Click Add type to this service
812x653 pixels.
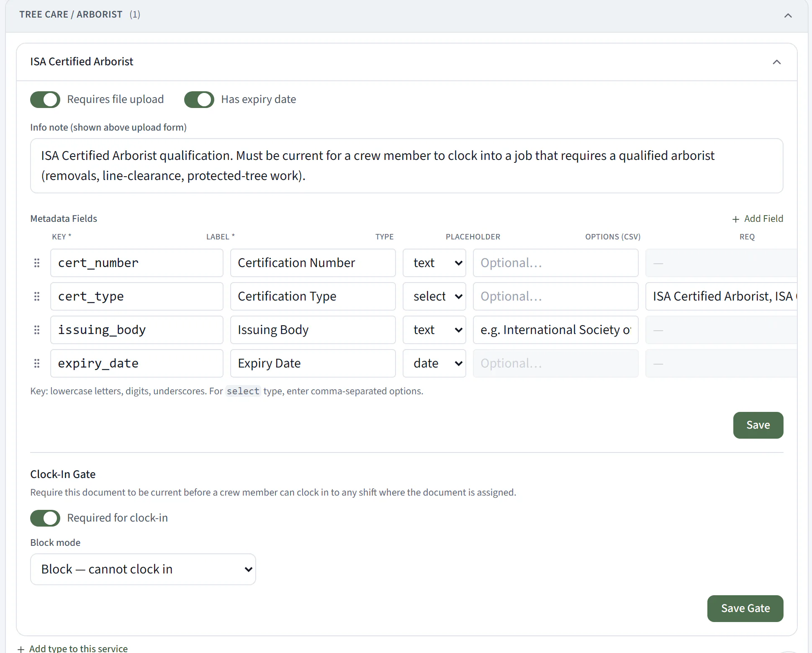(x=73, y=648)
